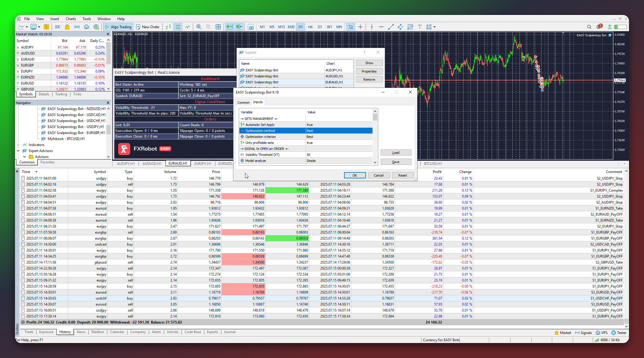Collapse the Expert Advisors tree node
644x358 pixels.
point(18,151)
